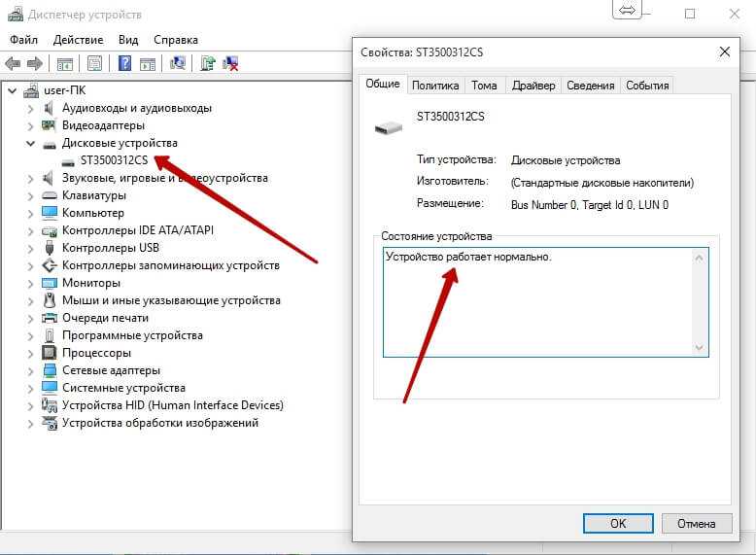This screenshot has width=756, height=555.
Task: Expand the Видеоадаптеры category
Action: click(x=30, y=125)
